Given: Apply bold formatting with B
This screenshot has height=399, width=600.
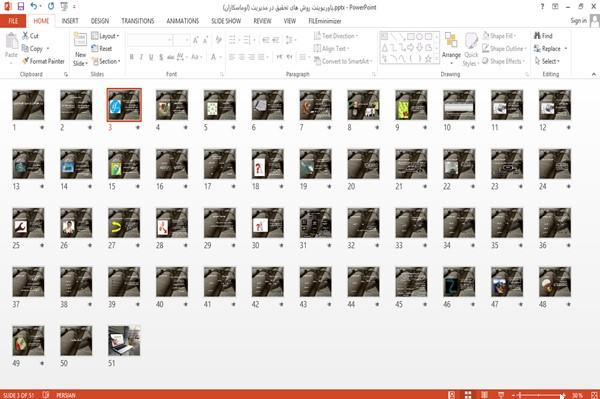Looking at the screenshot, I should click(x=132, y=57).
